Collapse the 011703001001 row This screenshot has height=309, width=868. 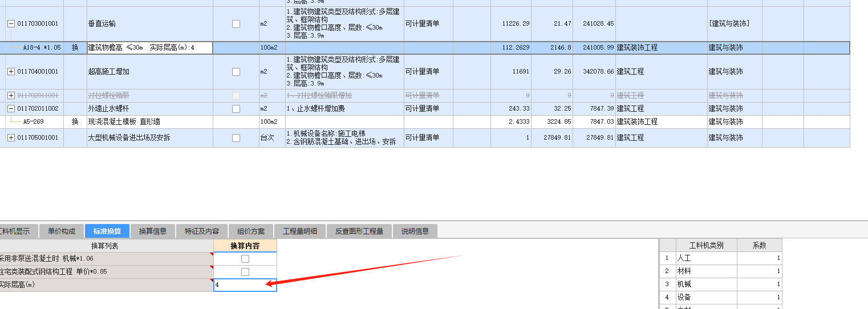(11, 24)
